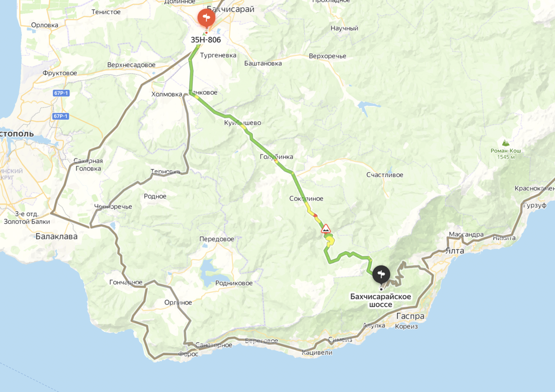Click the red route start pin near Бахчисарай
Screen dimensions: 555x392
(x=206, y=18)
